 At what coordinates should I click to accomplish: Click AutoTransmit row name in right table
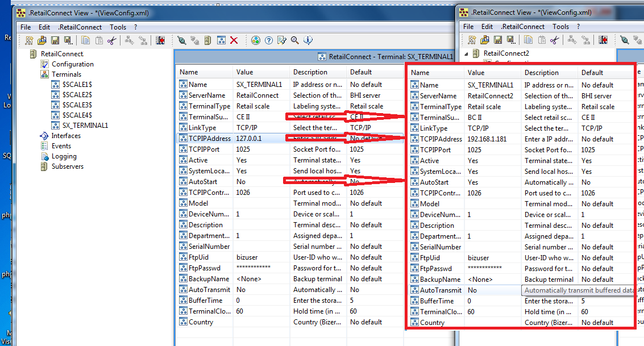point(441,290)
